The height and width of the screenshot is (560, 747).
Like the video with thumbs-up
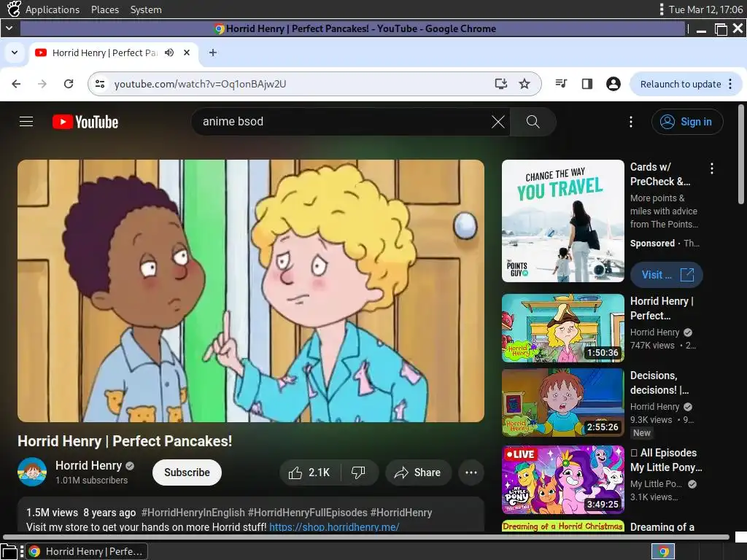pyautogui.click(x=309, y=472)
